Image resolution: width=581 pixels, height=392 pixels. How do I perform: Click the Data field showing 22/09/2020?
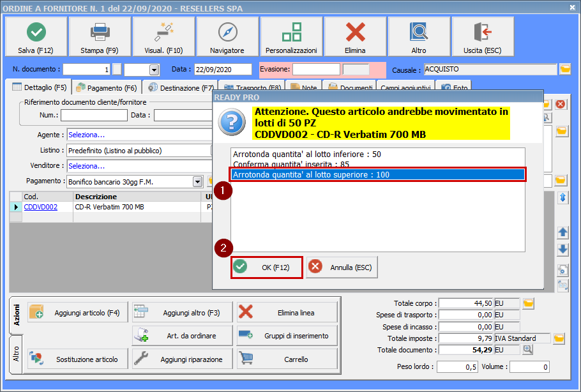click(223, 70)
